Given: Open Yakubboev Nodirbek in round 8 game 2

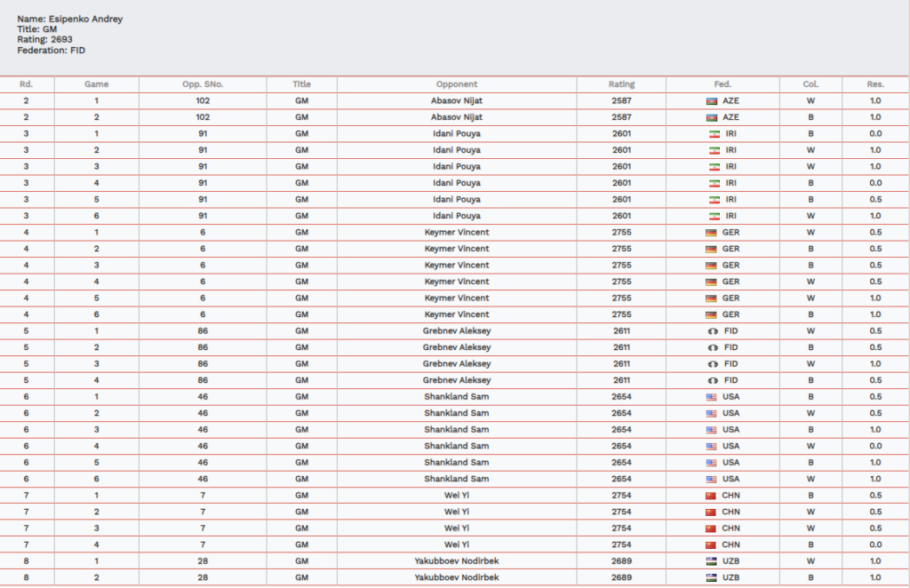Looking at the screenshot, I should coord(456,577).
